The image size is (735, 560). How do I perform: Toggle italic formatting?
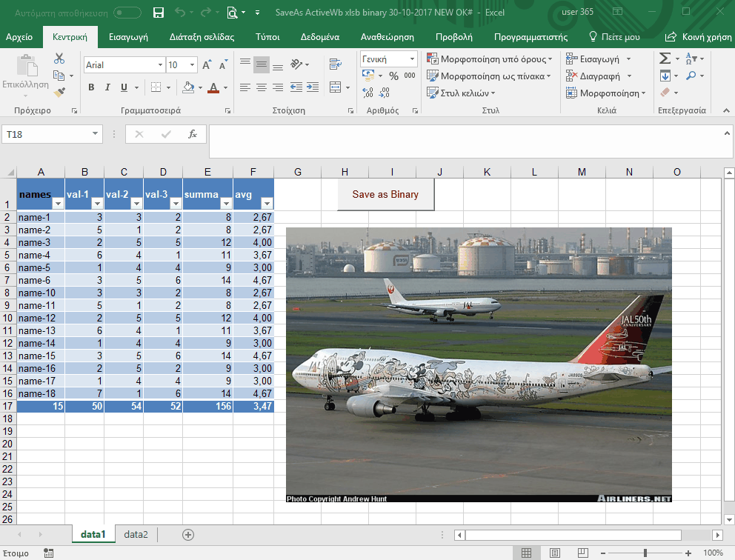pyautogui.click(x=107, y=87)
